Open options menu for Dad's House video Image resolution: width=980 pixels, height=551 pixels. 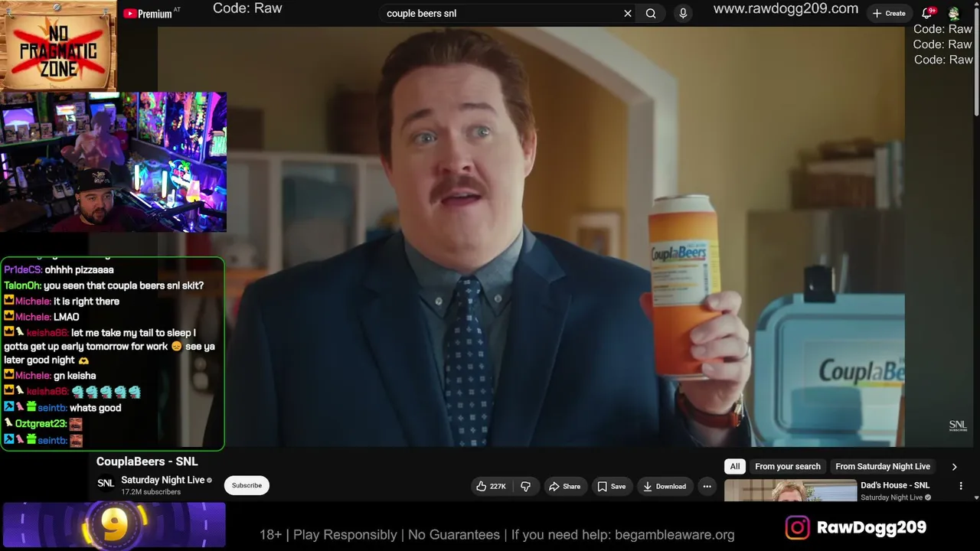click(961, 486)
